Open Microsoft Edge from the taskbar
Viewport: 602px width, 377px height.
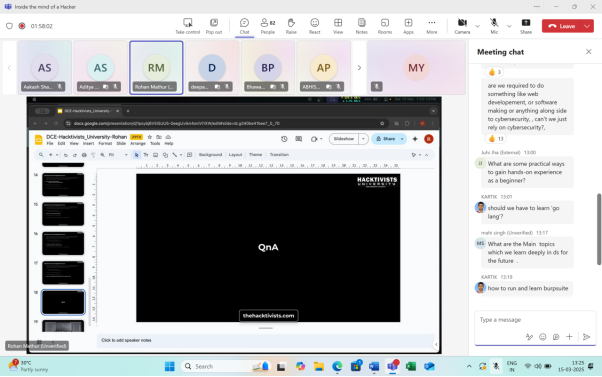point(337,367)
